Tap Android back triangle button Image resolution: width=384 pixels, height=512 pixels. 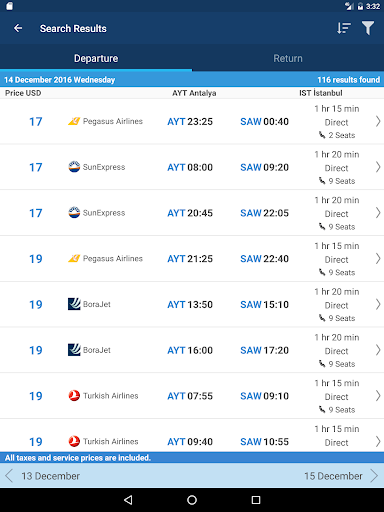tap(128, 500)
